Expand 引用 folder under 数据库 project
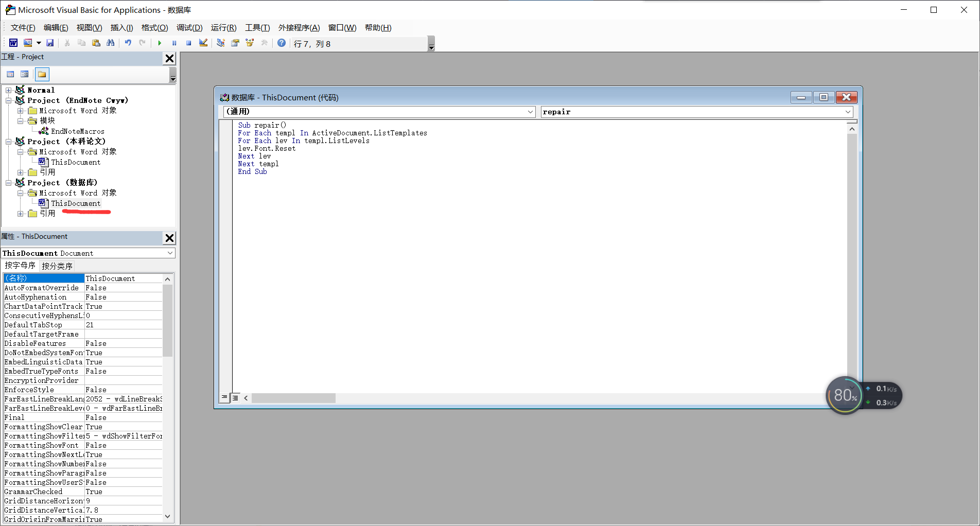The height and width of the screenshot is (526, 980). (20, 214)
